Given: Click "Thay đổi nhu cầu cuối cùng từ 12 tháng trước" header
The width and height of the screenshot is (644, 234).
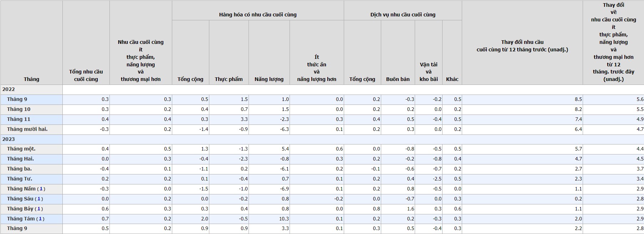Looking at the screenshot, I should [x=522, y=46].
